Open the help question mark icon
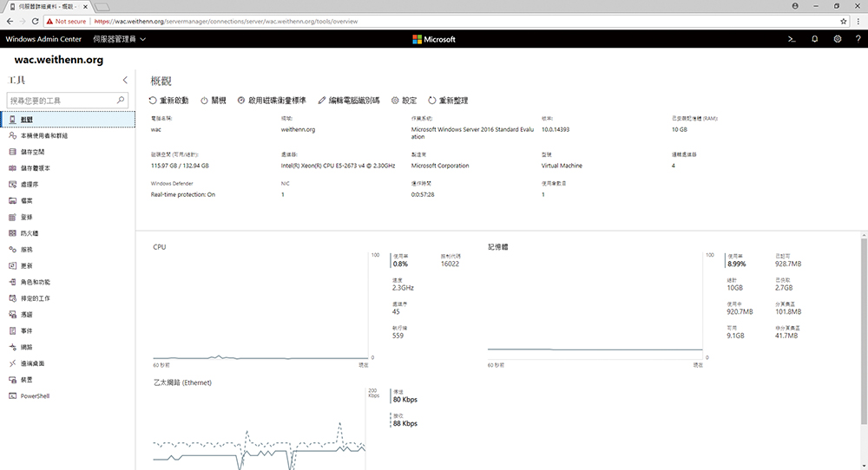This screenshot has width=868, height=470. point(858,39)
